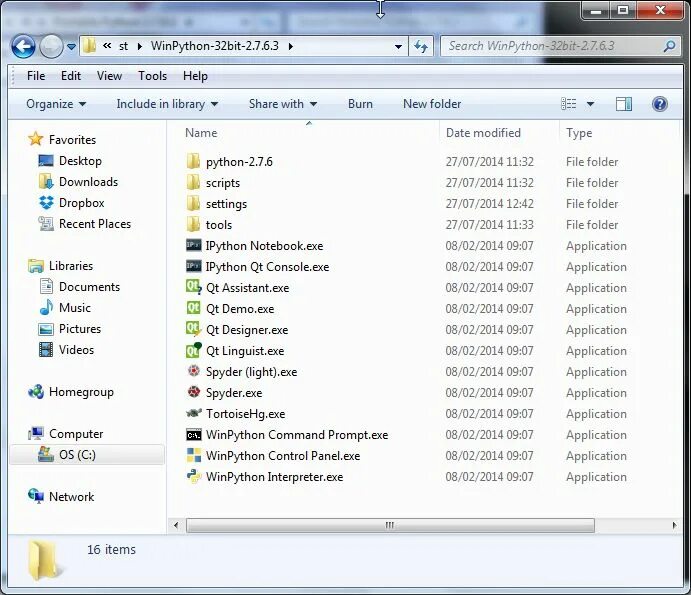
Task: Select the TortoiseHg.exe icon
Action: pyautogui.click(x=194, y=413)
